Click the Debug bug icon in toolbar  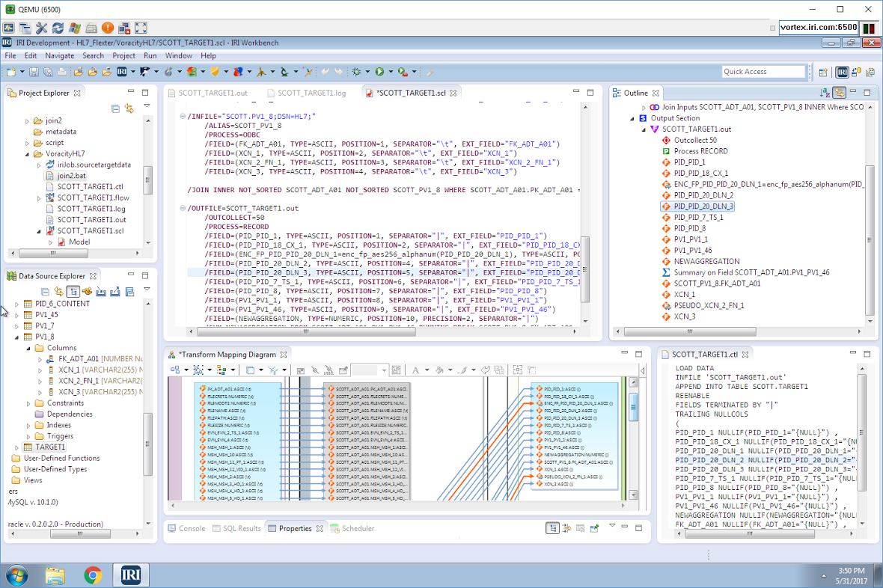pyautogui.click(x=356, y=72)
